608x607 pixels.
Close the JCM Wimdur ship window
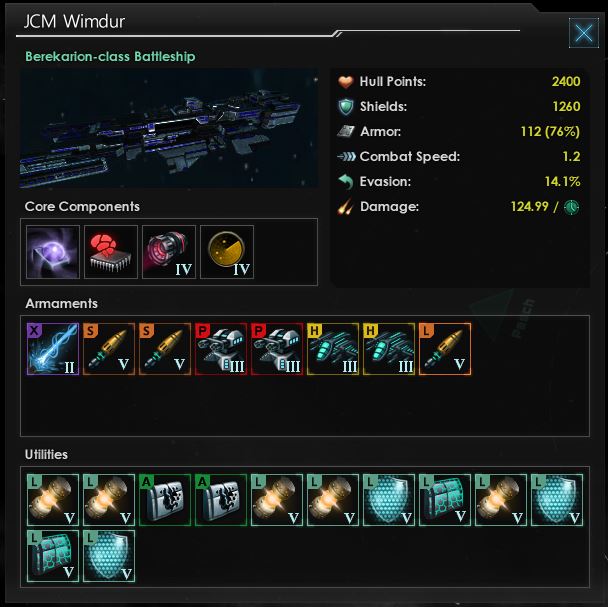click(584, 33)
